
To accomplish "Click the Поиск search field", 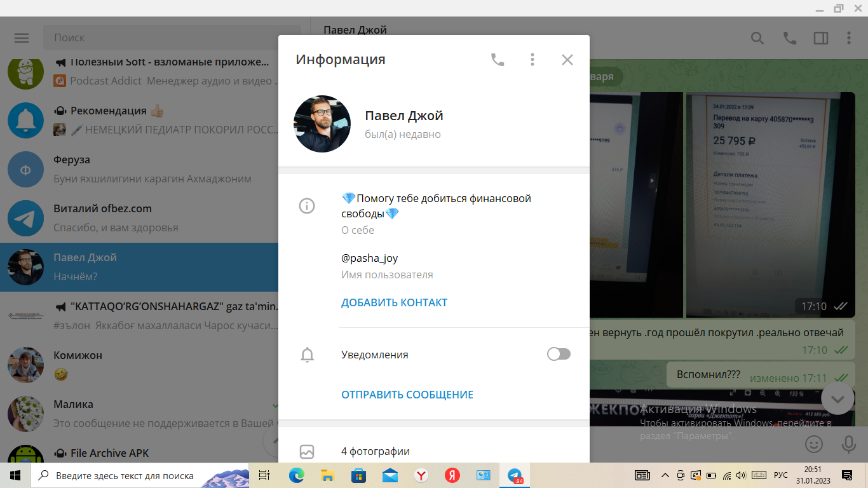I will click(x=172, y=38).
